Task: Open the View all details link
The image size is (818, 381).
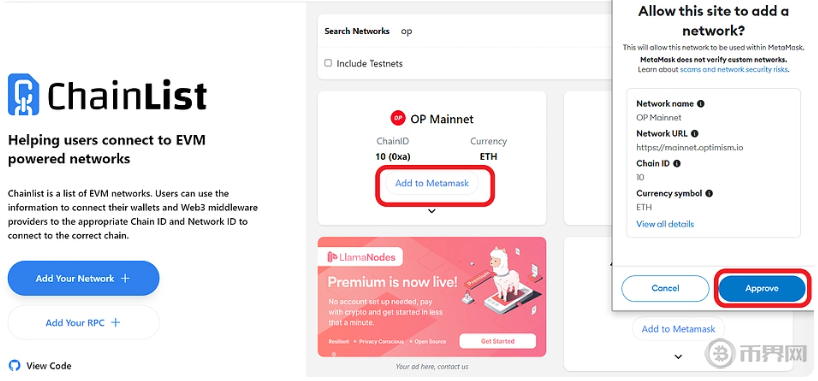Action: tap(665, 224)
